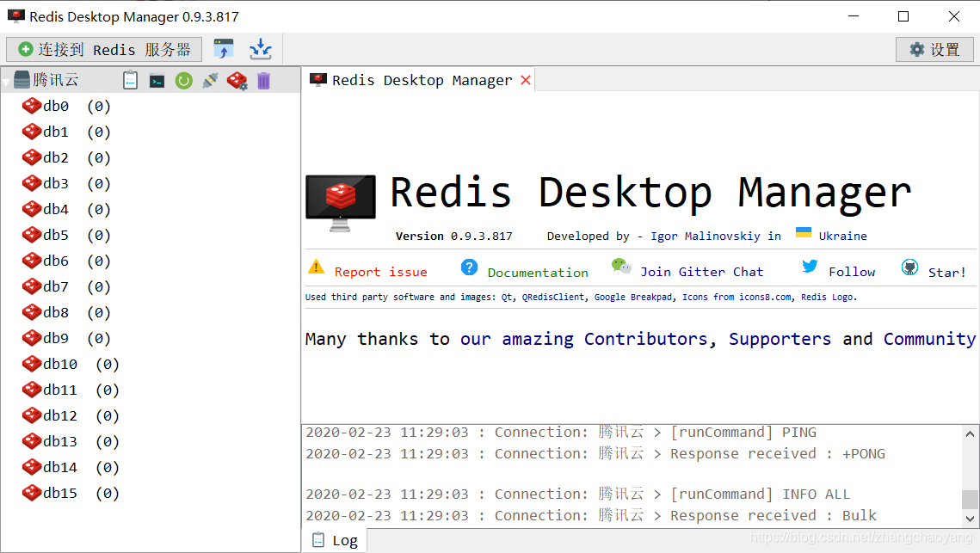Click the edit connection settings icon

tap(237, 81)
